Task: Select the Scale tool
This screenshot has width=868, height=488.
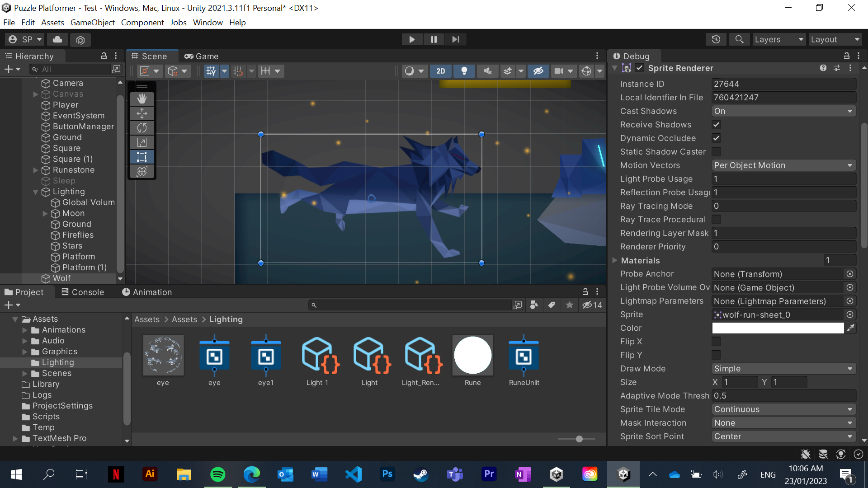Action: (142, 142)
